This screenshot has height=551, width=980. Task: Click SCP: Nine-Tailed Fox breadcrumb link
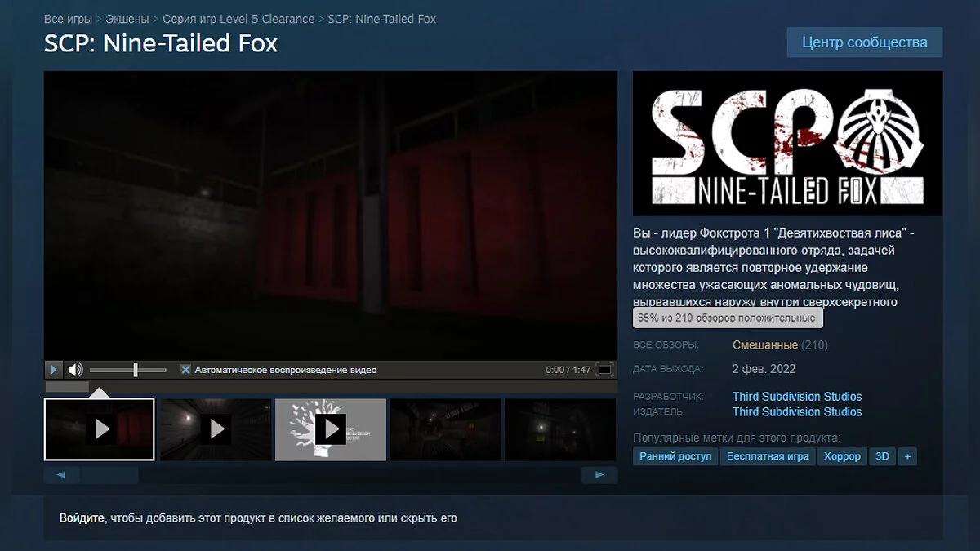pyautogui.click(x=381, y=18)
